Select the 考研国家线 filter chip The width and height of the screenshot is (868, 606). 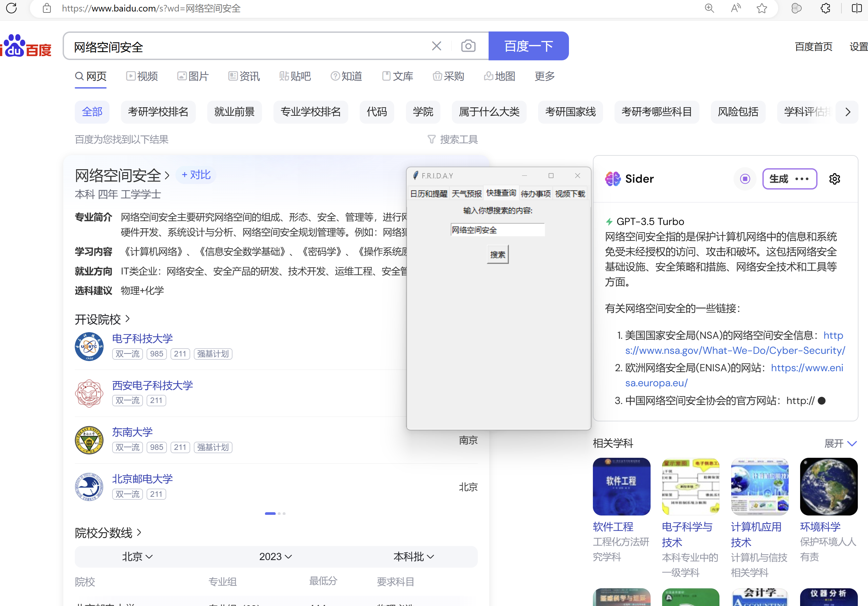pyautogui.click(x=571, y=112)
